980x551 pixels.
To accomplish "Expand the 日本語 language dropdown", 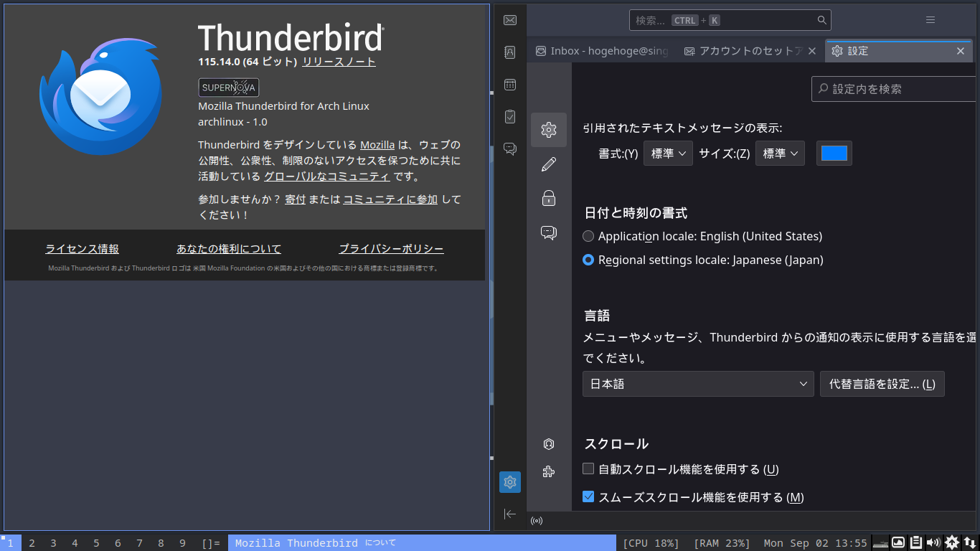I will pyautogui.click(x=698, y=384).
